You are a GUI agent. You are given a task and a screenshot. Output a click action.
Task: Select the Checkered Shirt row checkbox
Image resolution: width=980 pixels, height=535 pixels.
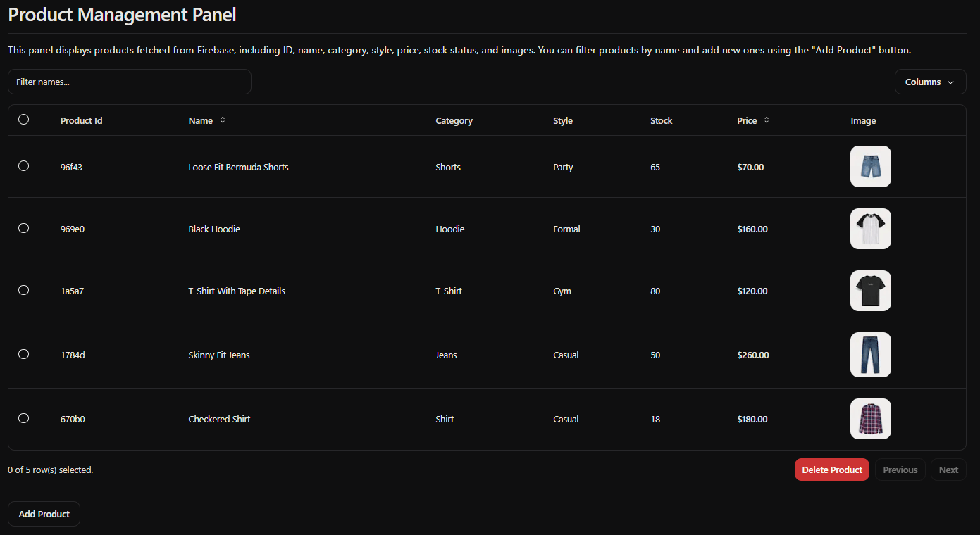(24, 418)
